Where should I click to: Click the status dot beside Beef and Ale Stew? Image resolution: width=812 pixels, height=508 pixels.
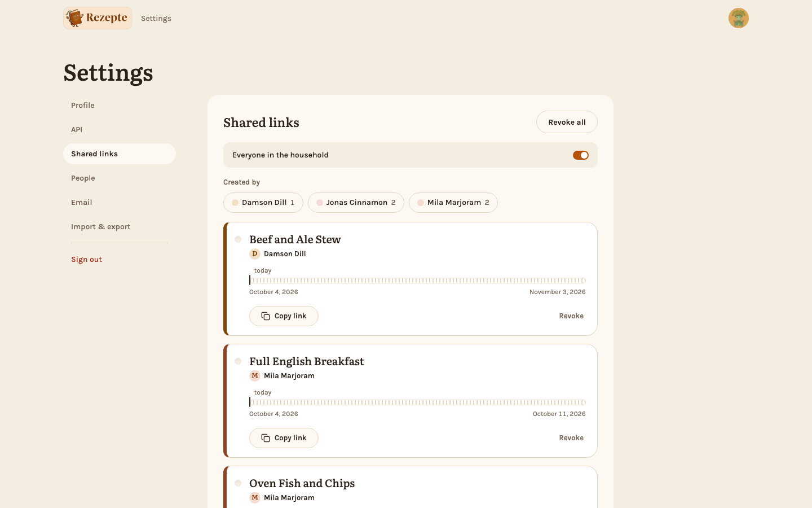pyautogui.click(x=238, y=239)
